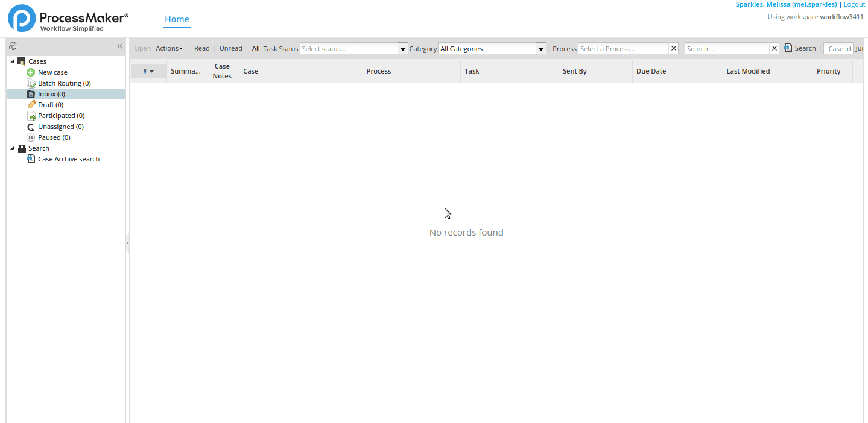Expand the Category dropdown arrow
This screenshot has height=423, width=868.
pos(540,49)
